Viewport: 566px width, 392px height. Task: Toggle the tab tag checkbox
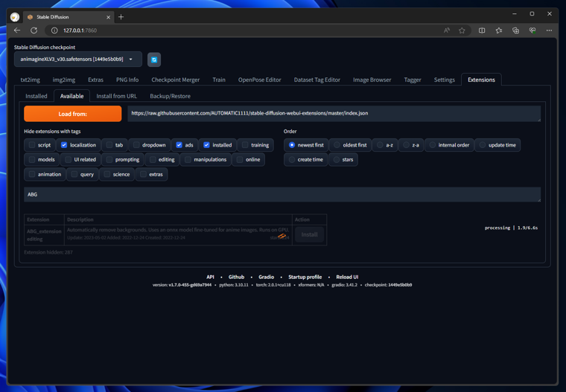pos(109,145)
